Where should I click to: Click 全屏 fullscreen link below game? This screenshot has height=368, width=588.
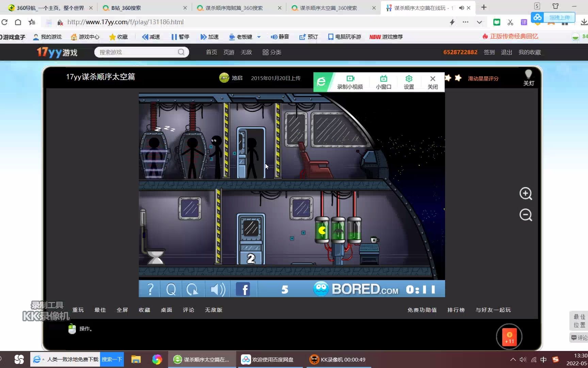(x=122, y=310)
